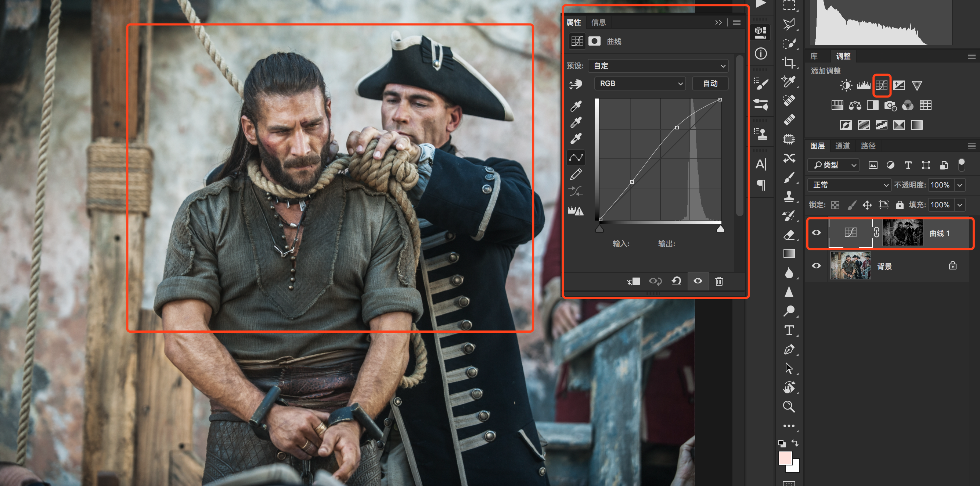Delete this Curves adjustment layer (trash icon)
The width and height of the screenshot is (980, 486).
[719, 281]
